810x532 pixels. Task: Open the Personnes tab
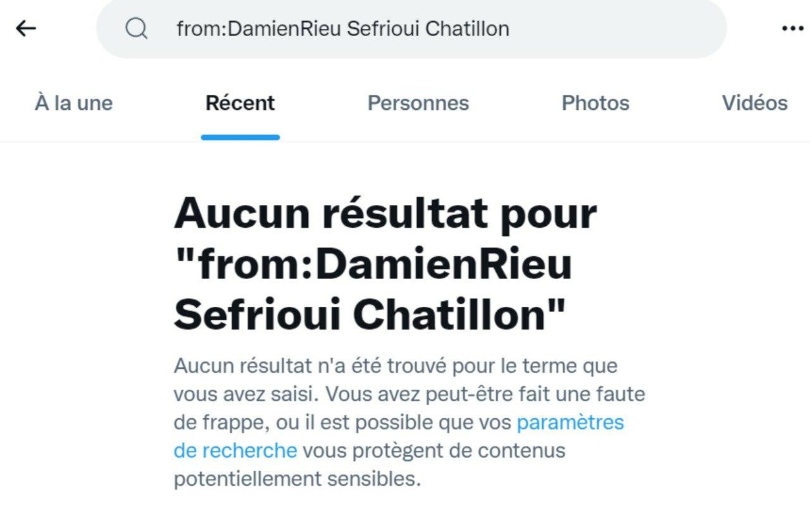tap(418, 103)
